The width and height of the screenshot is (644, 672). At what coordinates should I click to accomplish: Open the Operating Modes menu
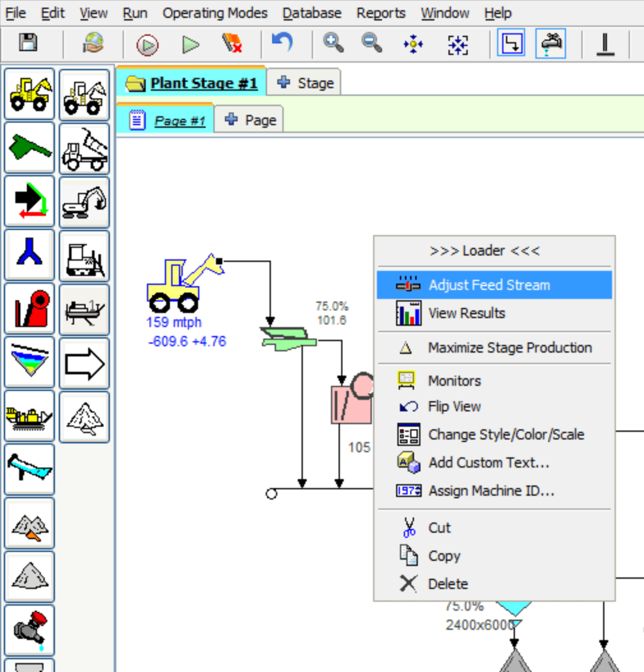tap(215, 13)
